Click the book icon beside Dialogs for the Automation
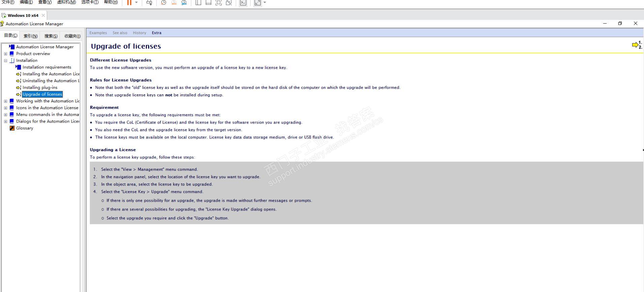 (x=12, y=121)
